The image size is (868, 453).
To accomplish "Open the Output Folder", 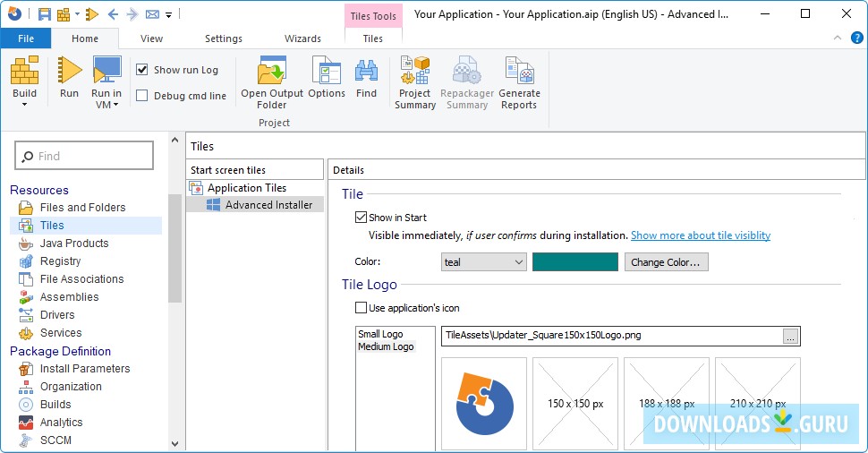I will click(272, 82).
